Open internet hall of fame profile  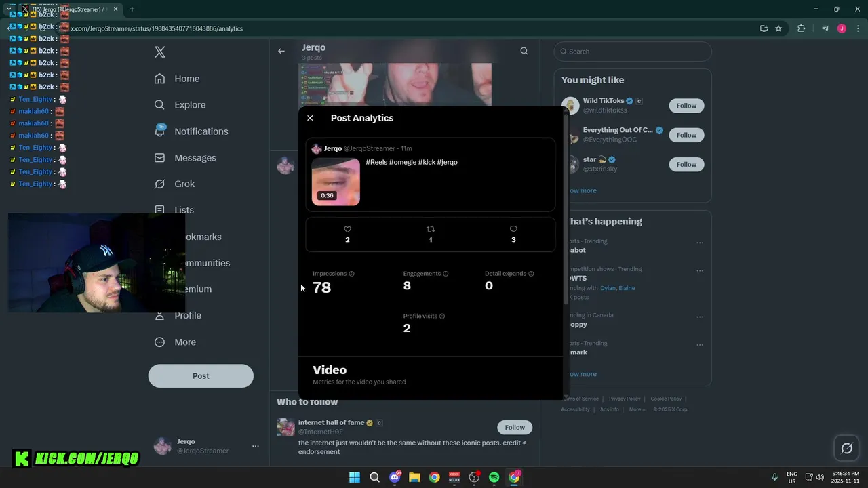pos(332,422)
